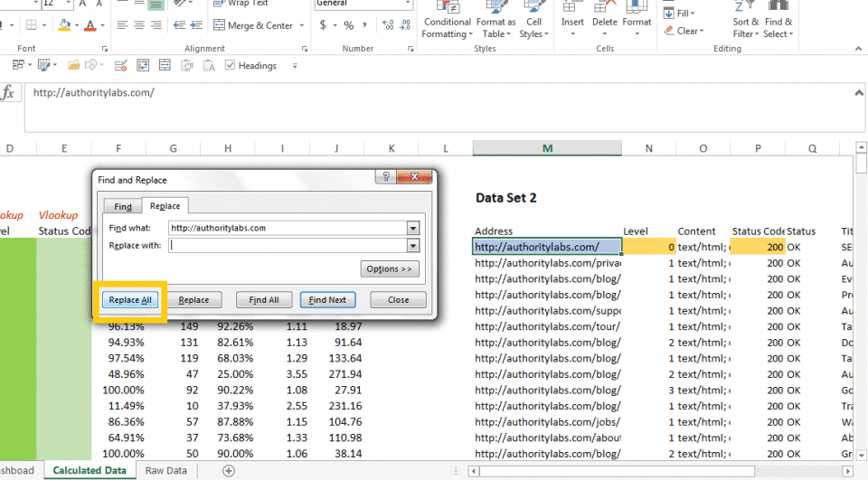Screen dimensions: 868x480
Task: Click Find All button
Action: [264, 300]
